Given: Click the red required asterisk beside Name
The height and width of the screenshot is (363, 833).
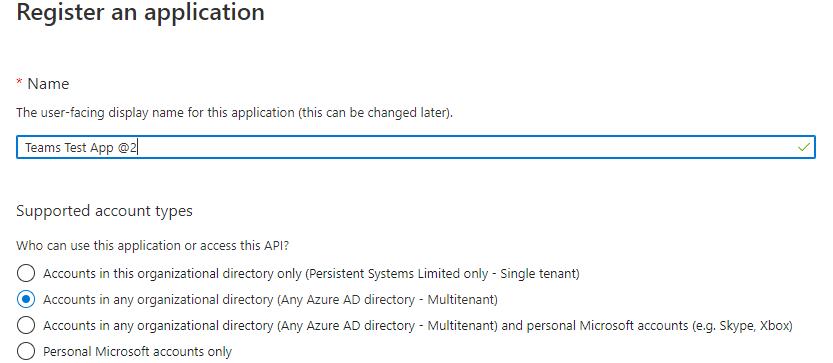Looking at the screenshot, I should point(20,82).
